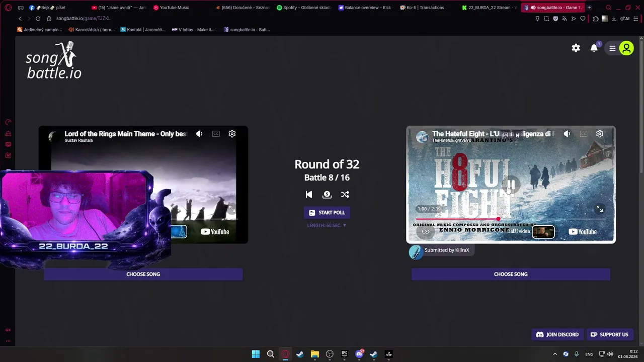The height and width of the screenshot is (362, 644).
Task: Open the speaker volume tray icon
Action: 610,354
